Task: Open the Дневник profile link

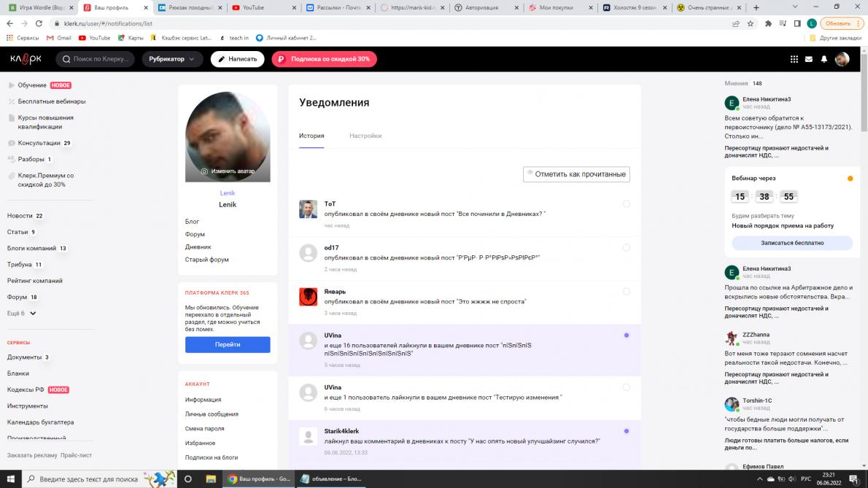Action: pyautogui.click(x=198, y=247)
